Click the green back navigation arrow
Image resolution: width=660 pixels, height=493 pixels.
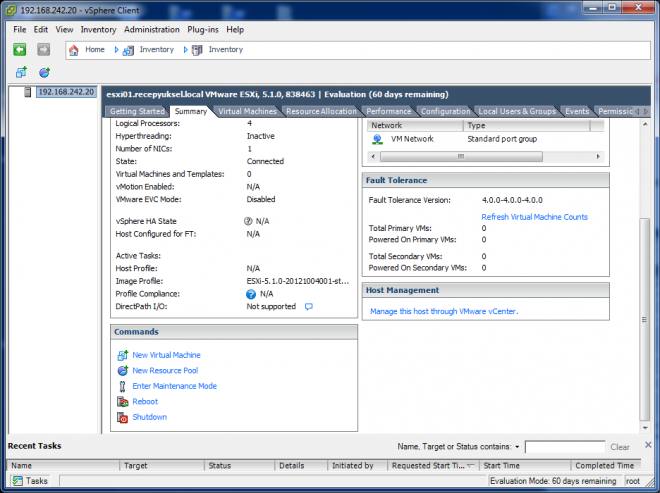[x=19, y=49]
